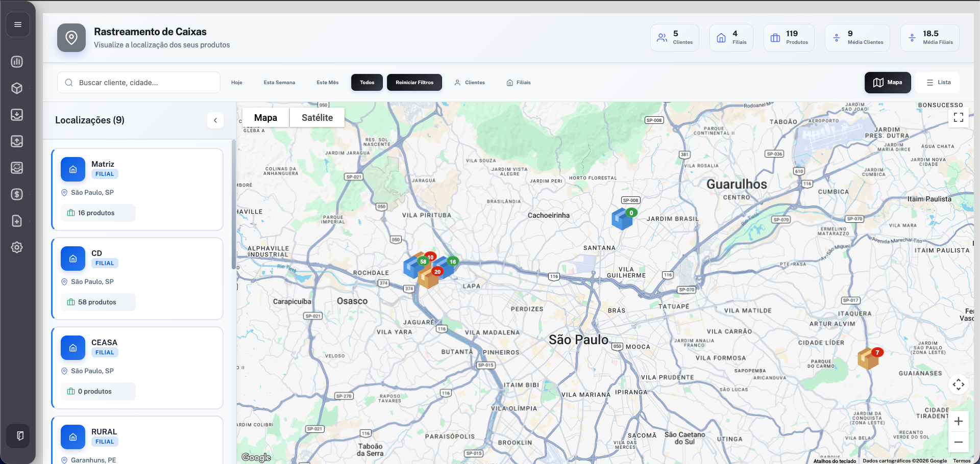Open the sync arrows icon in sidebar
The height and width of the screenshot is (464, 980).
pos(17,168)
